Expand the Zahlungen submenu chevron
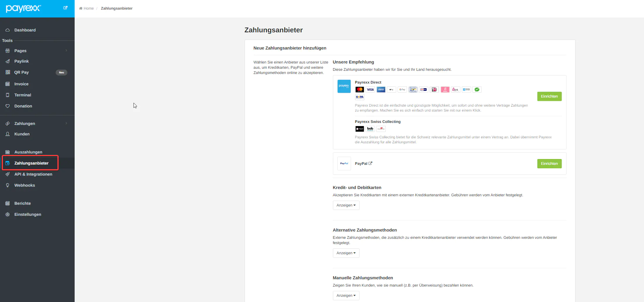The height and width of the screenshot is (302, 644). [x=66, y=123]
